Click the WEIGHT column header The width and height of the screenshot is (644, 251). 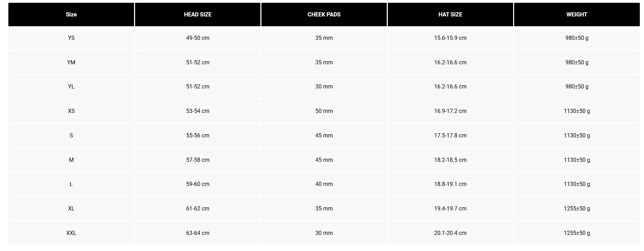pos(577,14)
